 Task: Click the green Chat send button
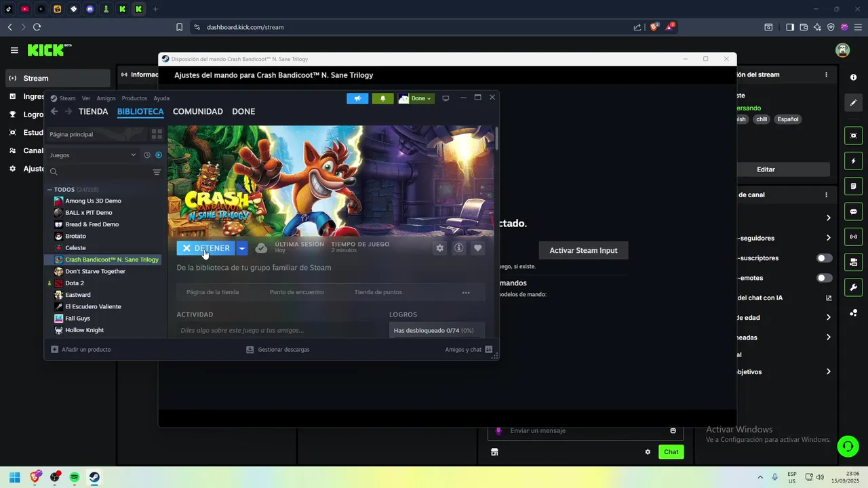(x=671, y=452)
